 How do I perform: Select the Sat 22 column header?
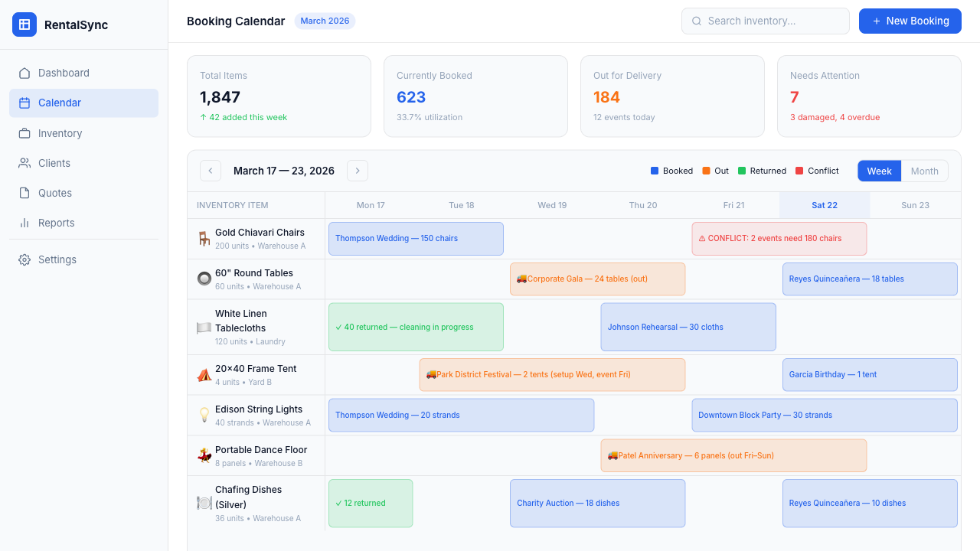pos(825,205)
